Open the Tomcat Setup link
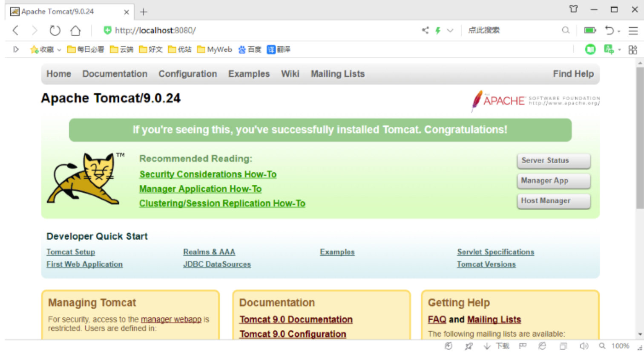Screen dimensions: 644x354 pos(71,252)
